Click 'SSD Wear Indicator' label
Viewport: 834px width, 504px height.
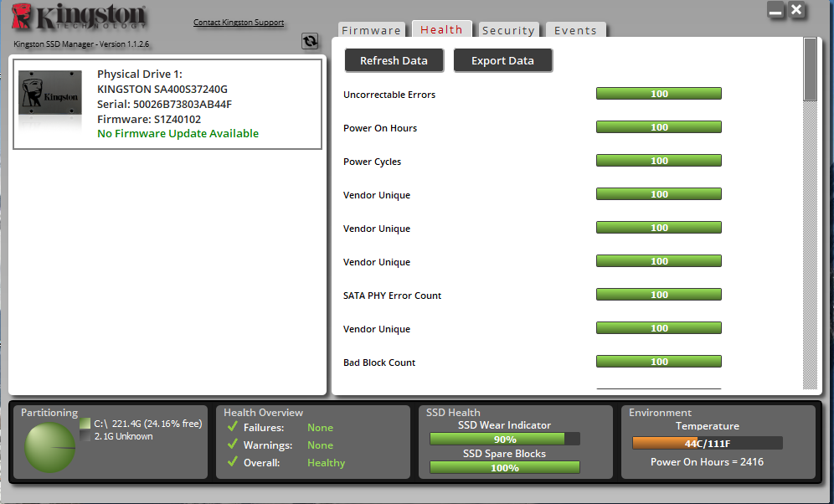pos(504,425)
